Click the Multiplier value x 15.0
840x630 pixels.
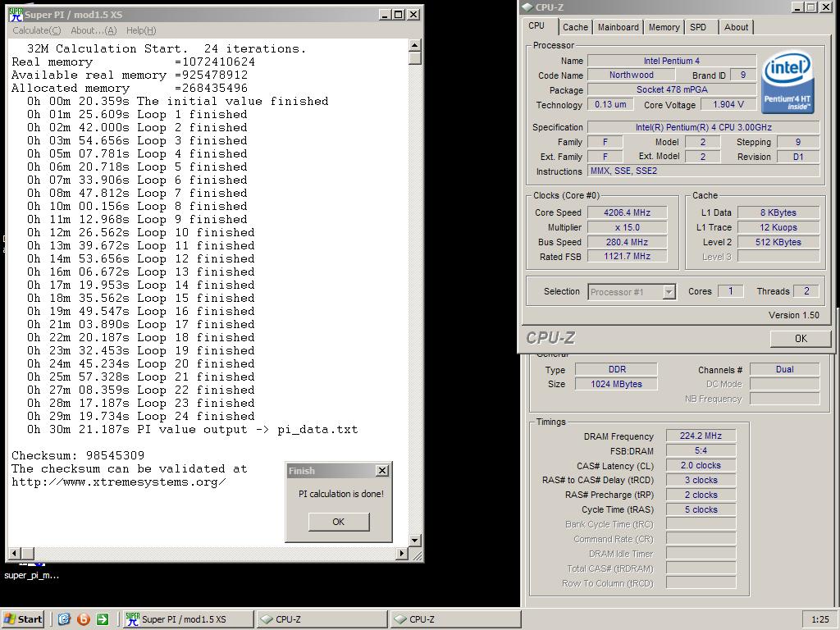628,227
